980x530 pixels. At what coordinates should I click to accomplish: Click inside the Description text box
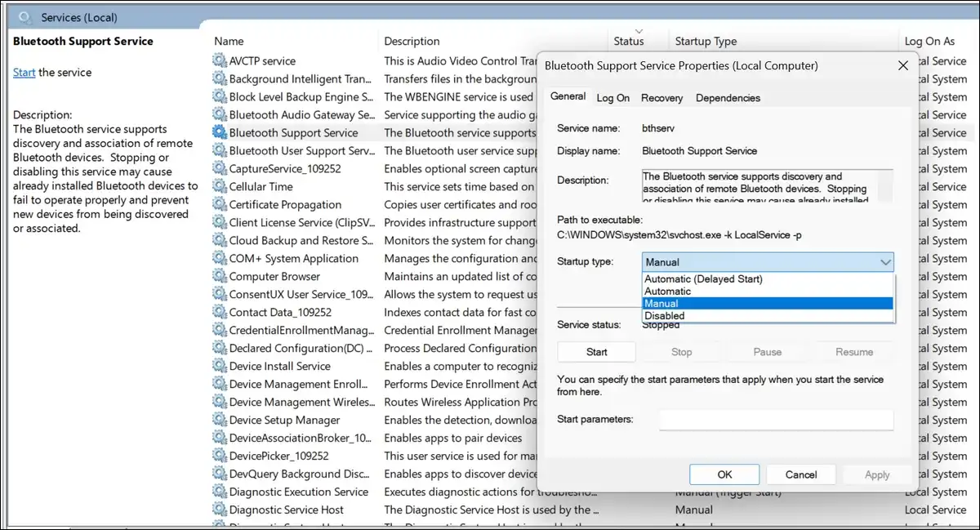(x=768, y=186)
